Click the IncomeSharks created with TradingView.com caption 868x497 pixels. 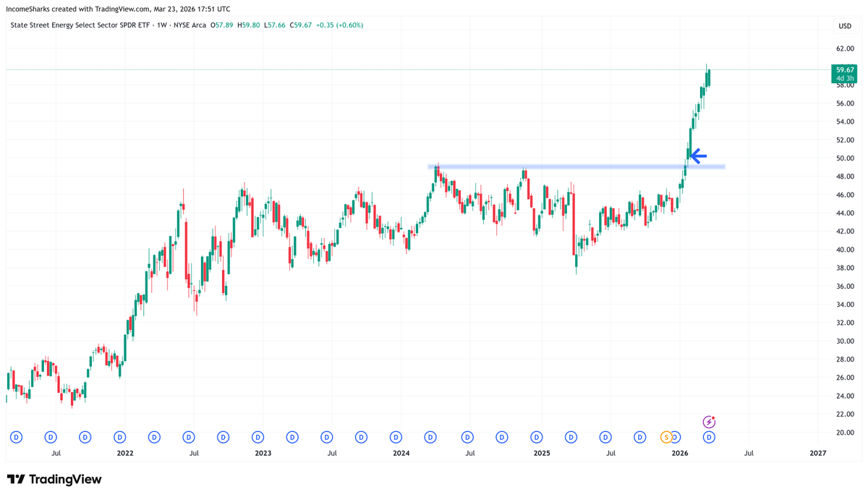(x=119, y=9)
